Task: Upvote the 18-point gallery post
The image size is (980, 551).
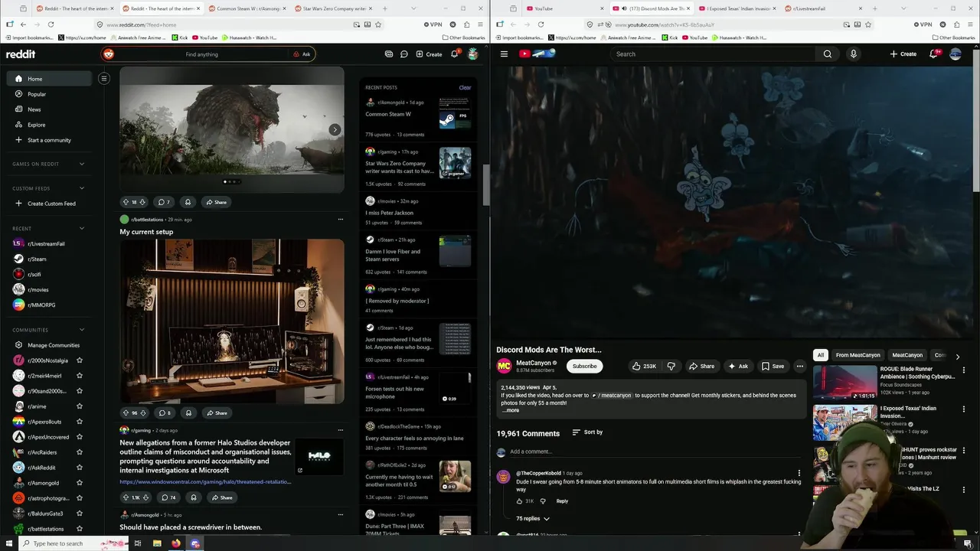Action: (126, 202)
